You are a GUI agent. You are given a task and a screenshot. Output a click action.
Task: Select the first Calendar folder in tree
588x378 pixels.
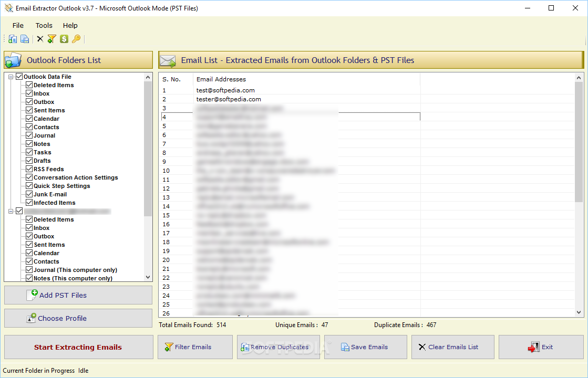point(46,119)
